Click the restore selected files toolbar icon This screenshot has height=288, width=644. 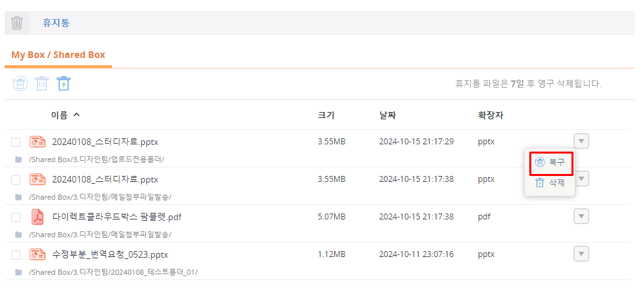(20, 84)
